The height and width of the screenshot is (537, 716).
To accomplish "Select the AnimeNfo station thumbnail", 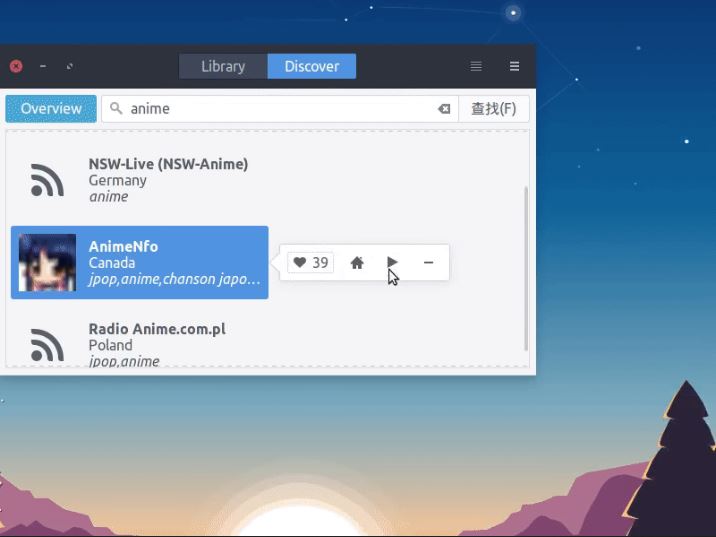I will (x=47, y=263).
